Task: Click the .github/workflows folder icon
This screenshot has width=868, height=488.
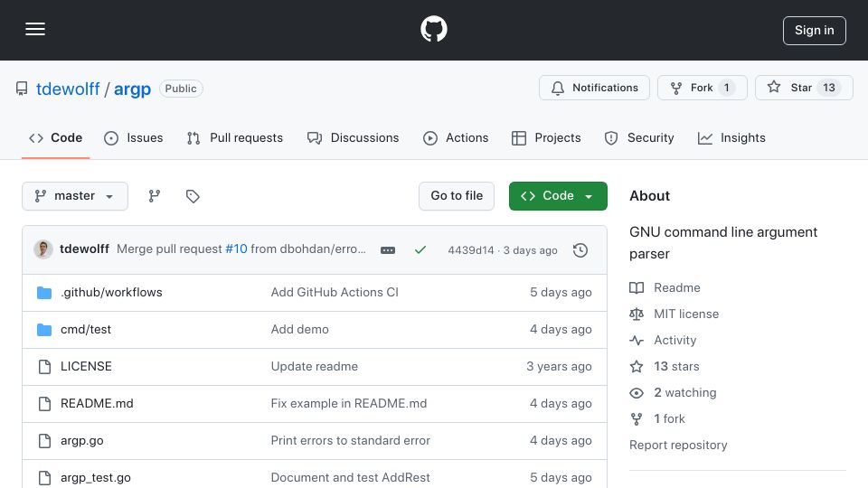Action: (x=44, y=293)
